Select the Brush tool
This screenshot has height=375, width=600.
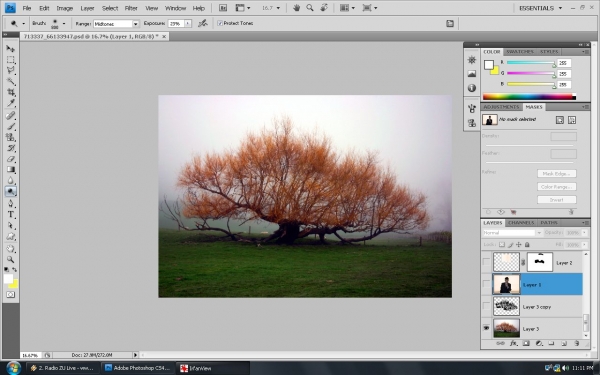tap(10, 126)
